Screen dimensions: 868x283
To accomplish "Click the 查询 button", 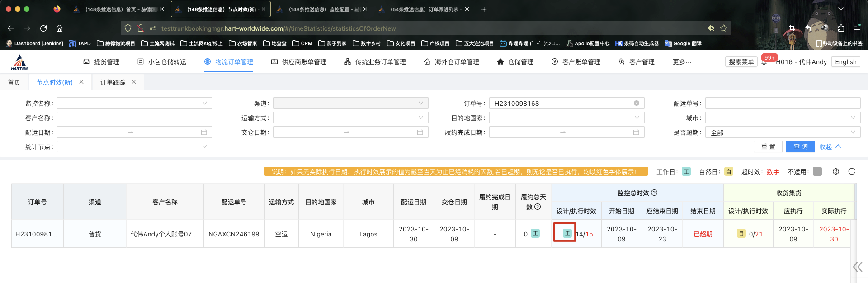I will point(800,147).
